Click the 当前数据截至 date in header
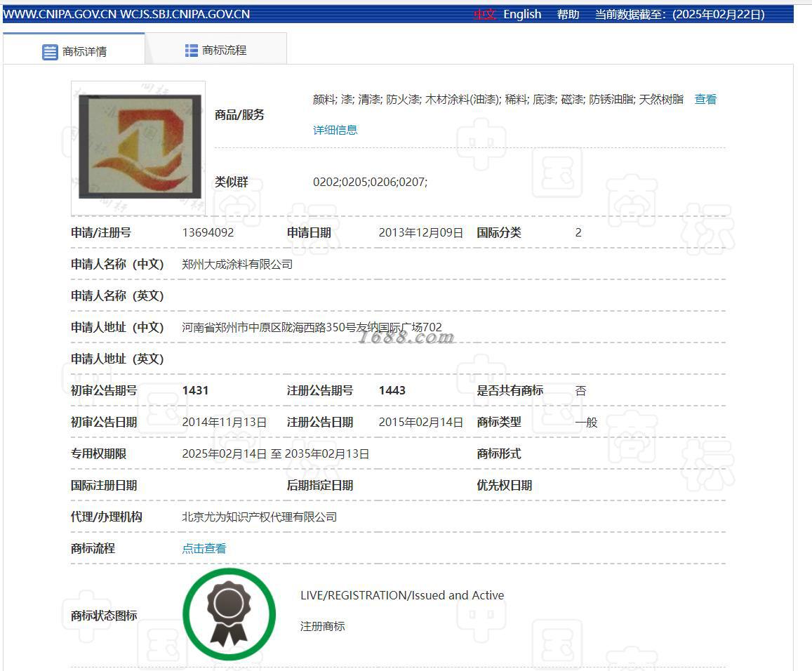812x671 pixels. tap(679, 15)
